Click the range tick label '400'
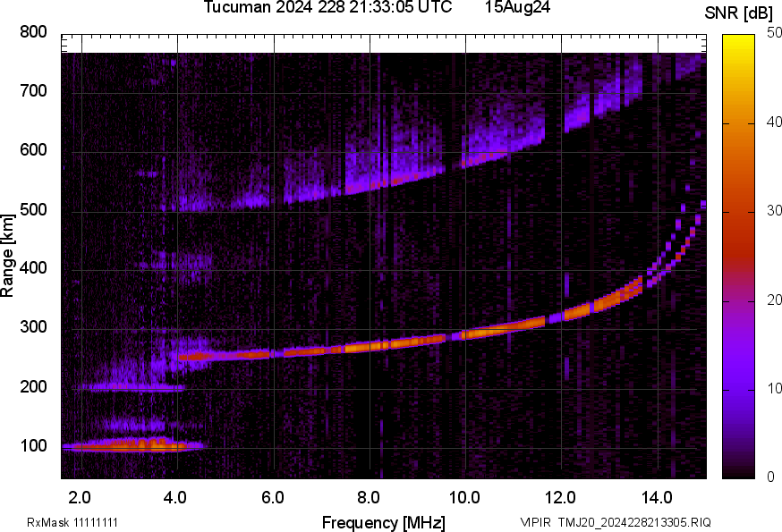The height and width of the screenshot is (532, 782). [33, 268]
